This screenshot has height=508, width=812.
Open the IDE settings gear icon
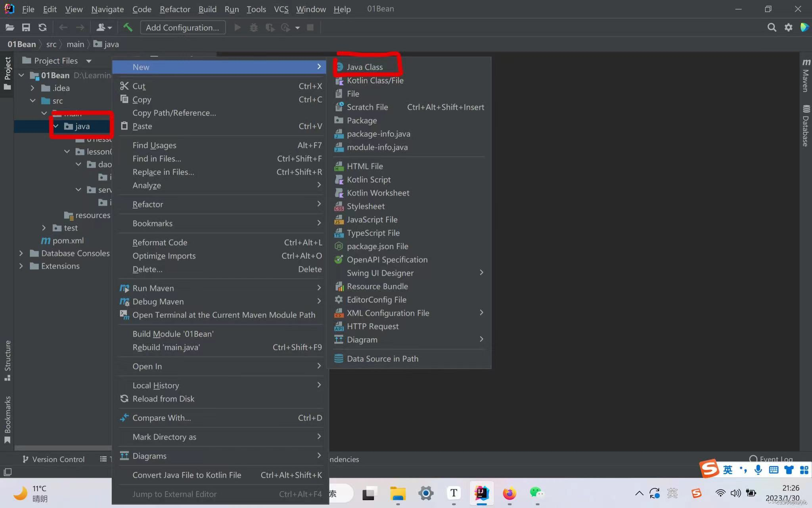click(x=788, y=27)
